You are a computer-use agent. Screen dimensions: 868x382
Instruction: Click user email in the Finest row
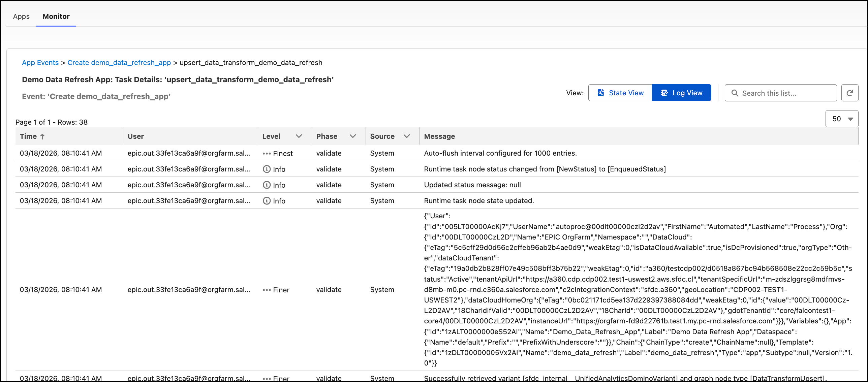188,153
